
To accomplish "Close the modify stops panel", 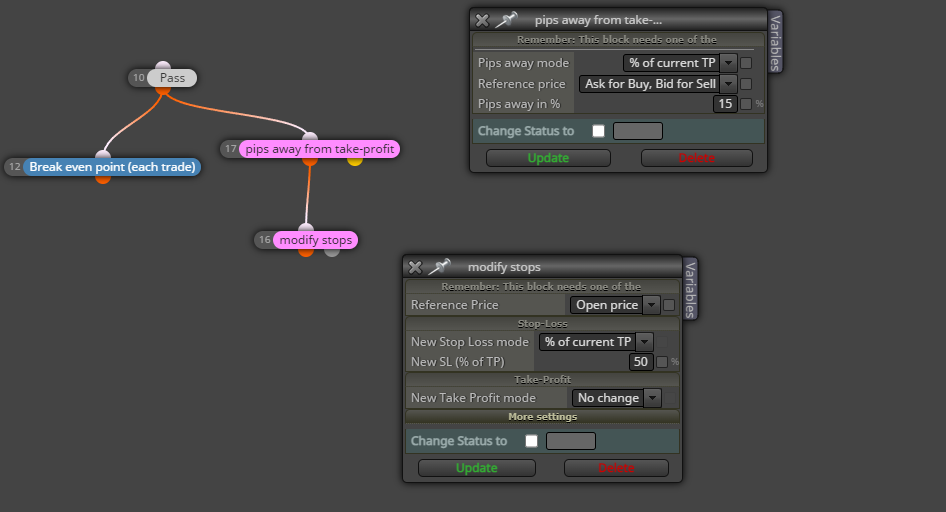I will [415, 267].
